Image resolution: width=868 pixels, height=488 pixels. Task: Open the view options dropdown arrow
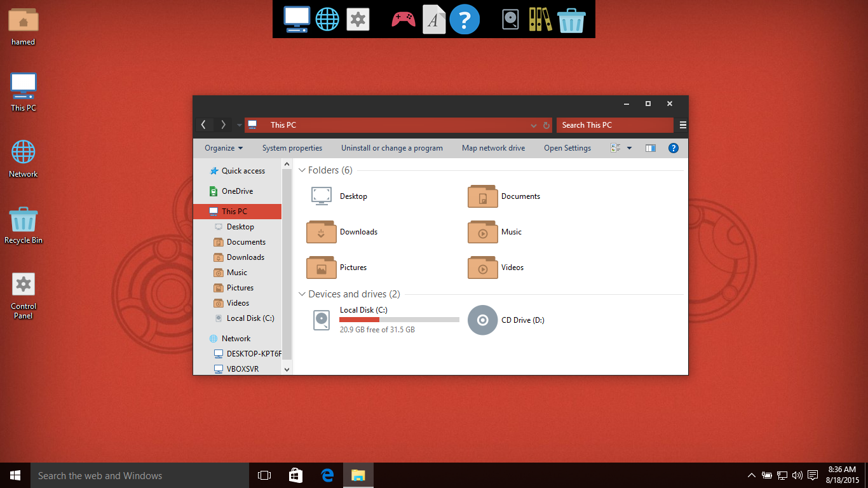tap(629, 148)
